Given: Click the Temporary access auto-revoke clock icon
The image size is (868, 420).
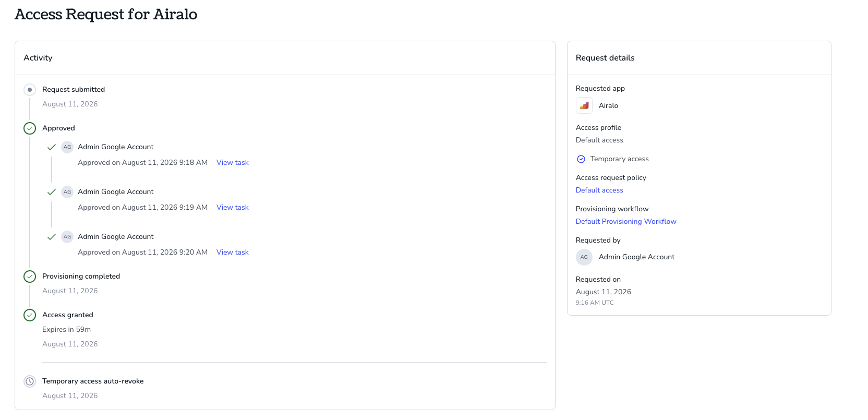Looking at the screenshot, I should pos(30,381).
